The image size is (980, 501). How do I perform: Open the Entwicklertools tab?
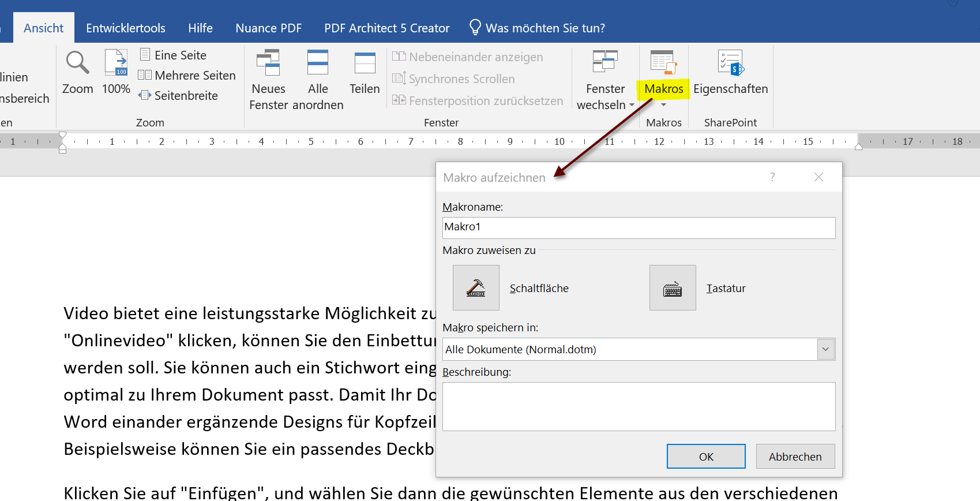point(126,28)
